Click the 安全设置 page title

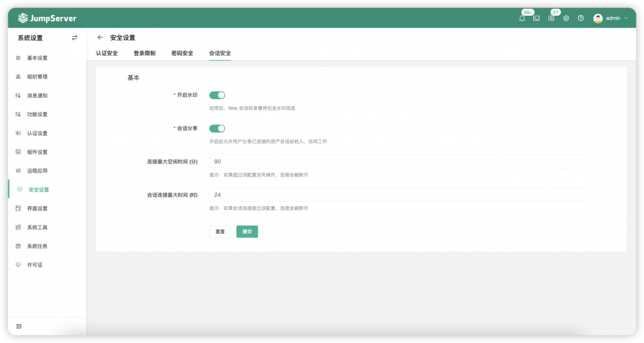click(123, 37)
